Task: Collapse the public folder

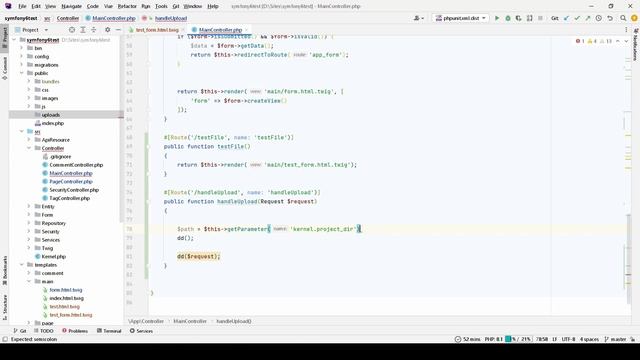Action: 22,73
